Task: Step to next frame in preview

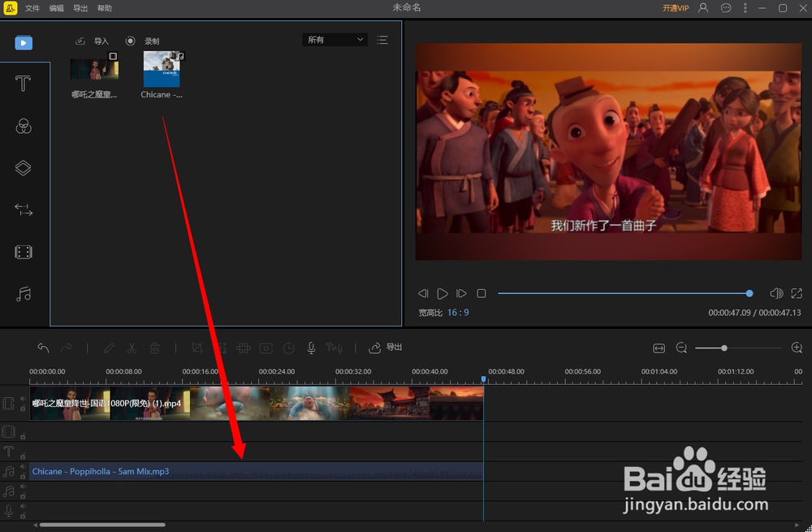Action: (461, 294)
